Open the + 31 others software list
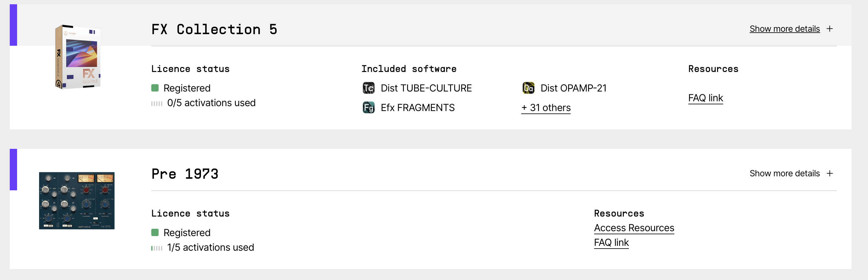Screen dimensions: 868x280 pyautogui.click(x=546, y=108)
